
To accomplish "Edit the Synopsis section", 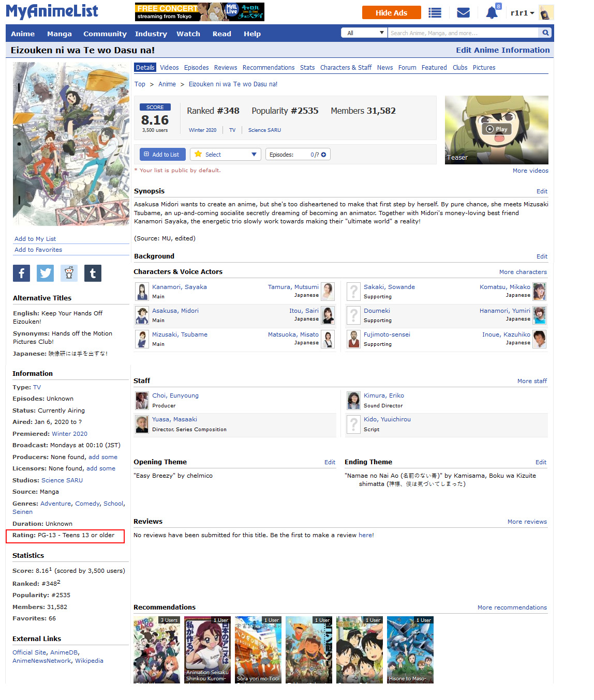I will point(542,191).
